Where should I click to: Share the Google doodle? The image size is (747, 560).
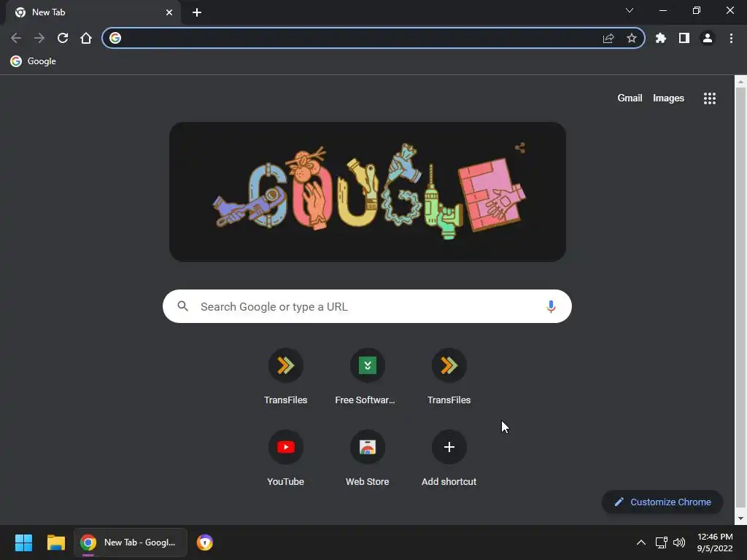pos(520,147)
